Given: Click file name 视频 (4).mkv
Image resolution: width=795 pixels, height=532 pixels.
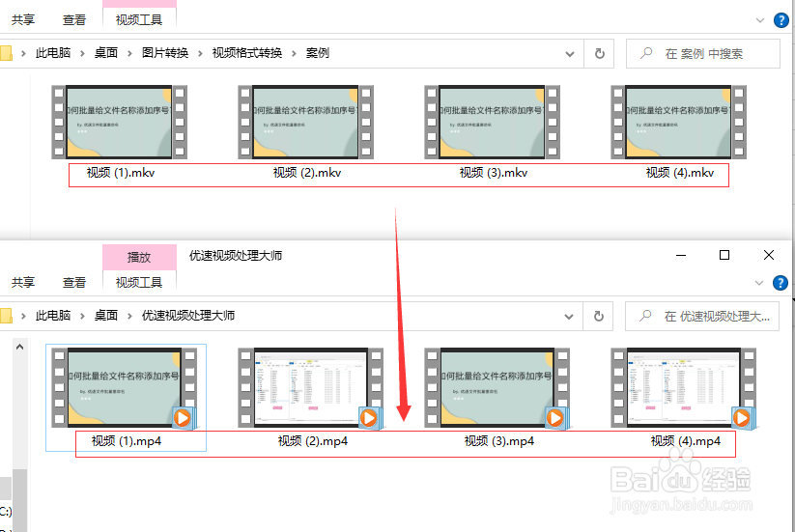Looking at the screenshot, I should (x=680, y=173).
